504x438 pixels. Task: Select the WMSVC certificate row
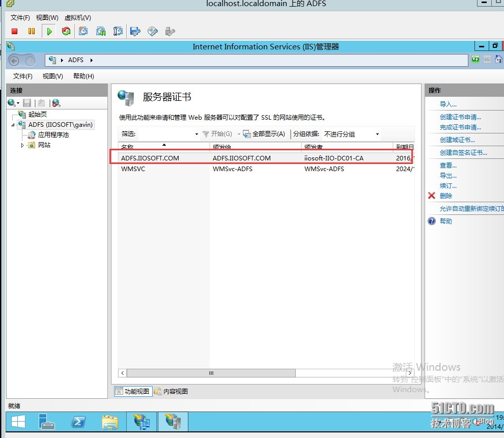coord(266,169)
